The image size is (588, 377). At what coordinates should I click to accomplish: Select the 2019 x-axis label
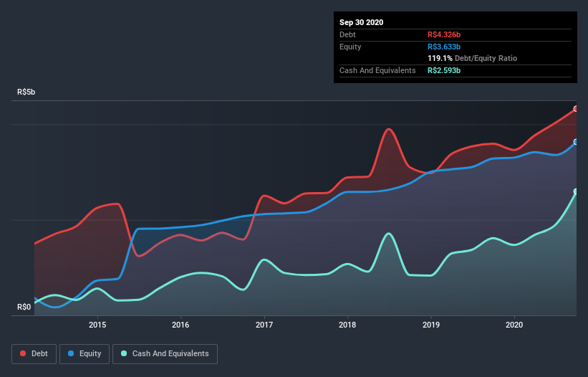point(431,325)
